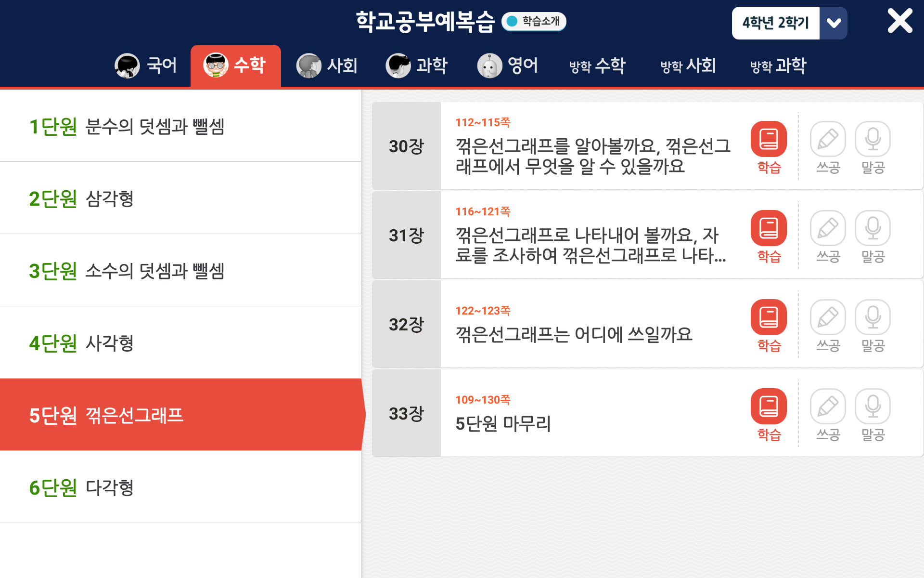Expand the semester dropdown chevron
The height and width of the screenshot is (578, 924).
(834, 23)
